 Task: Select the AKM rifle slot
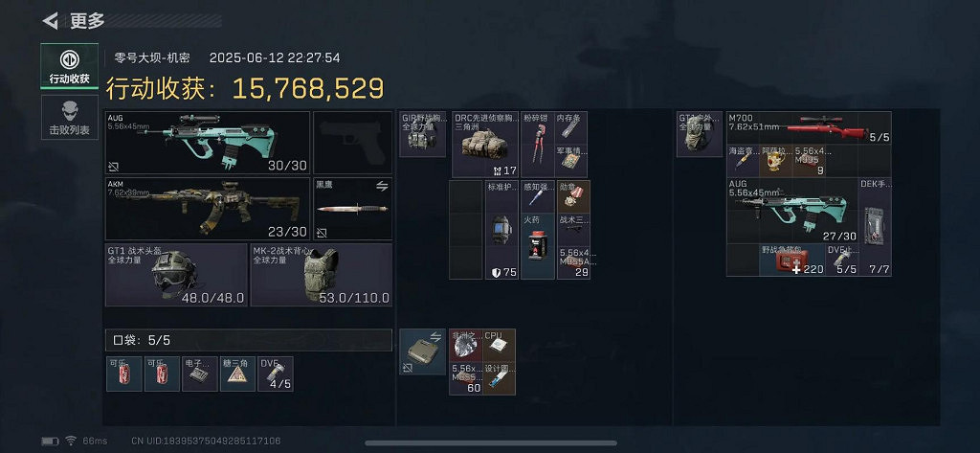click(x=208, y=209)
